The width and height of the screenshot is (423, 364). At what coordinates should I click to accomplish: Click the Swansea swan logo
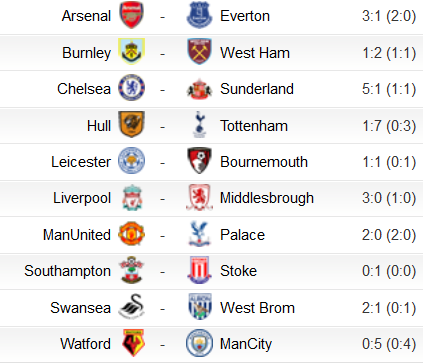(x=132, y=307)
